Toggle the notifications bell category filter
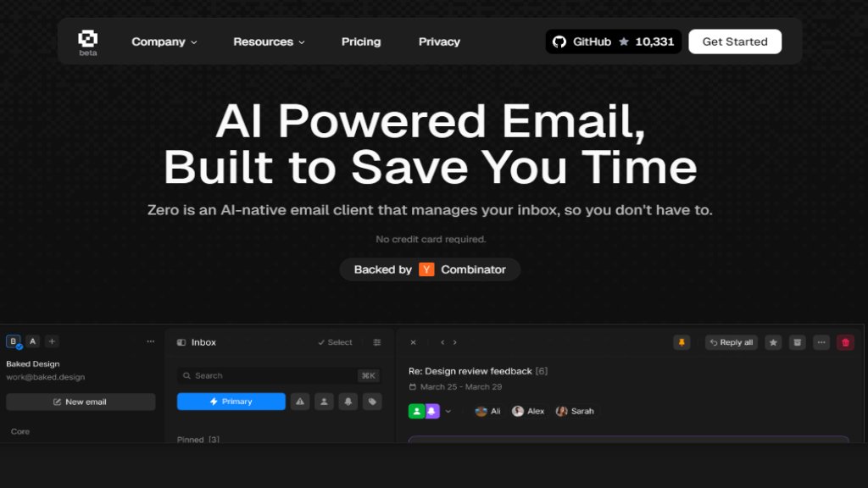 pos(348,402)
